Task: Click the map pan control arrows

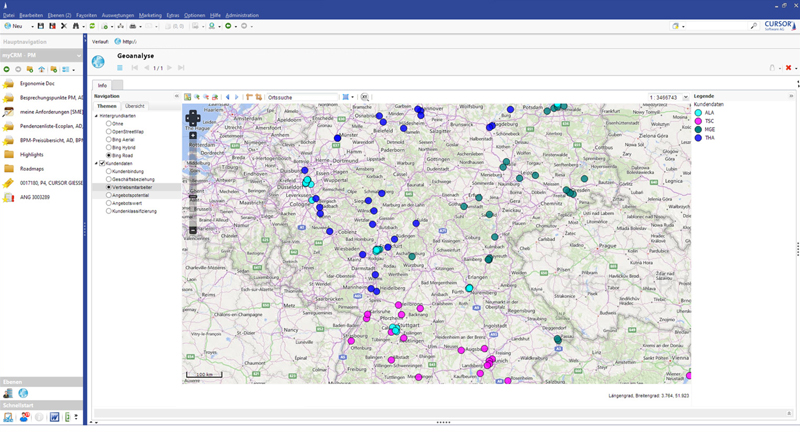Action: [x=193, y=118]
